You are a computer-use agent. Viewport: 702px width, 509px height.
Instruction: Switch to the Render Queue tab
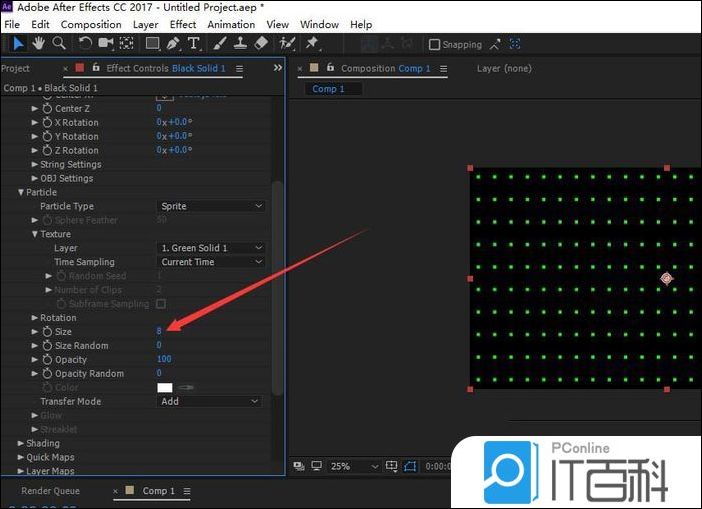click(50, 491)
